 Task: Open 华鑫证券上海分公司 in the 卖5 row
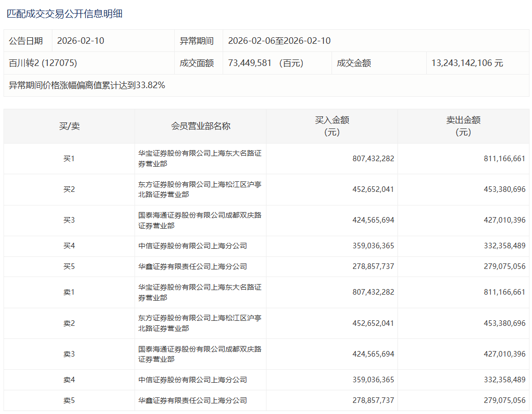coord(192,400)
